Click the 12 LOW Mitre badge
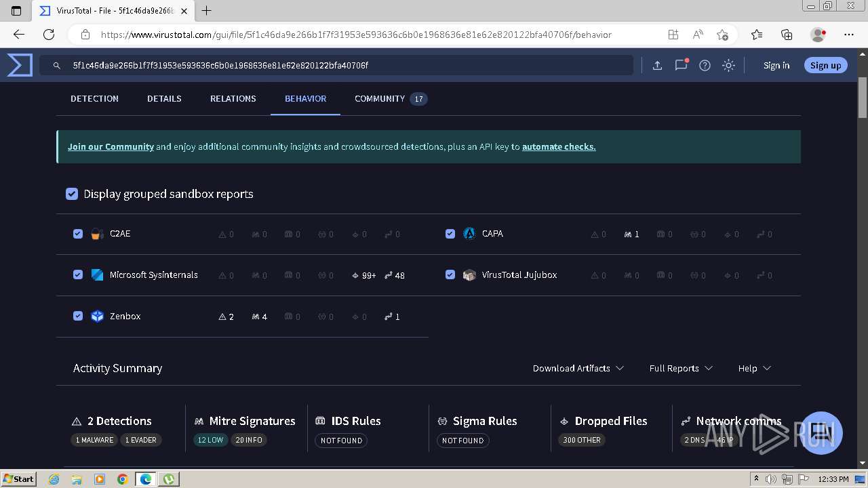The image size is (868, 488). point(210,440)
